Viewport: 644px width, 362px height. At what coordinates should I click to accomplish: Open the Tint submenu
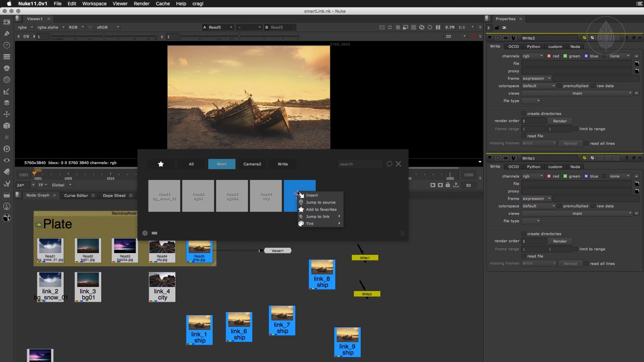320,224
